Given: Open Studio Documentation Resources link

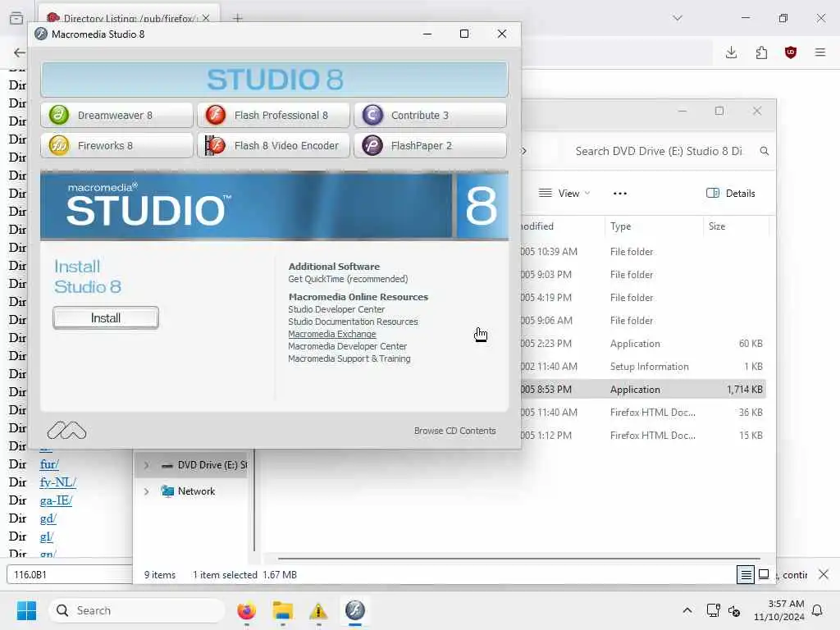Looking at the screenshot, I should [x=353, y=322].
